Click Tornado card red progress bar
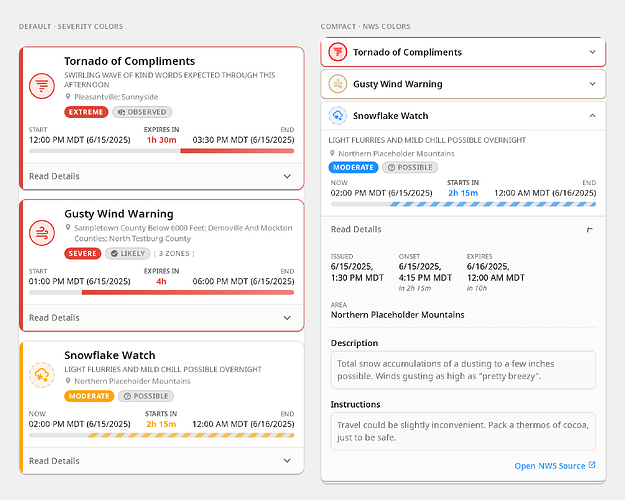Viewport: 625px width, 500px height. (x=237, y=151)
